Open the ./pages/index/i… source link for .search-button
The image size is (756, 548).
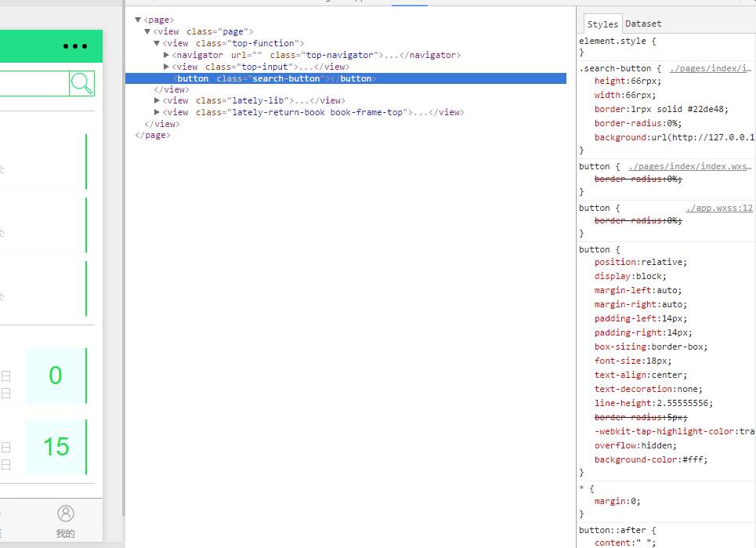click(x=711, y=68)
